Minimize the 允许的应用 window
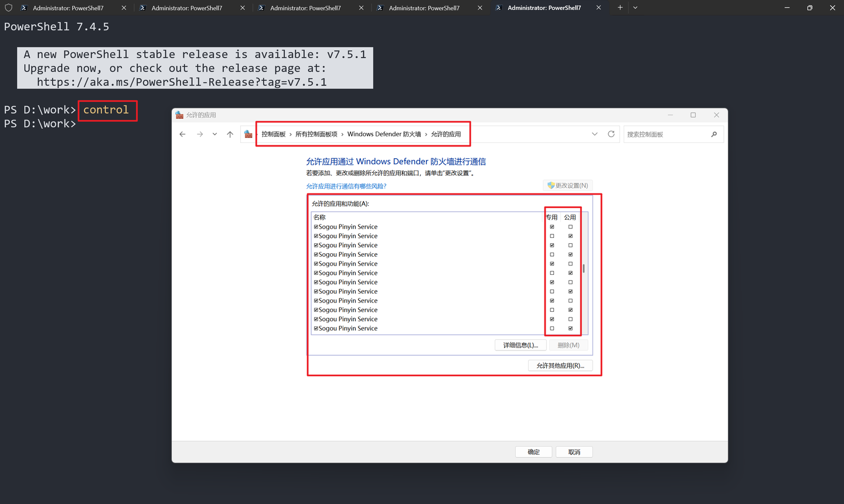 [670, 115]
